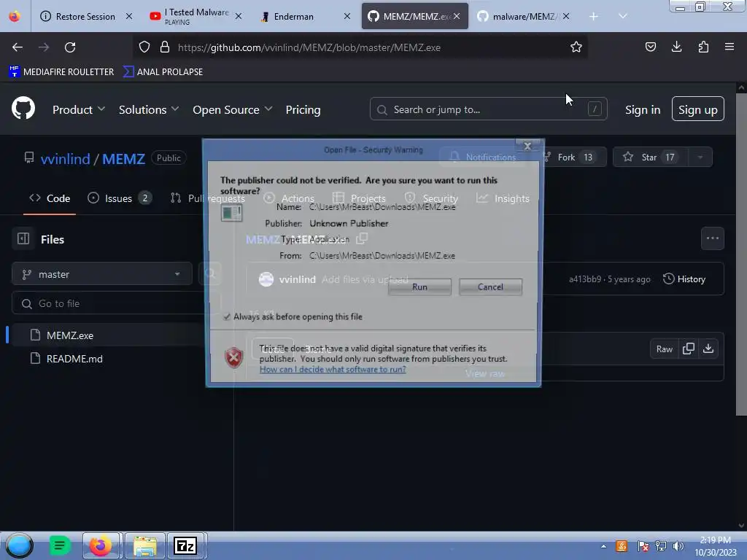The height and width of the screenshot is (560, 747).
Task: Switch to the Projects tab
Action: pyautogui.click(x=359, y=198)
